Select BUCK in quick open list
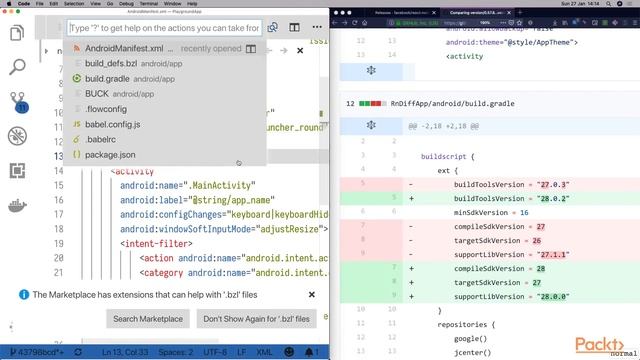This screenshot has width=640, height=360. [x=165, y=94]
